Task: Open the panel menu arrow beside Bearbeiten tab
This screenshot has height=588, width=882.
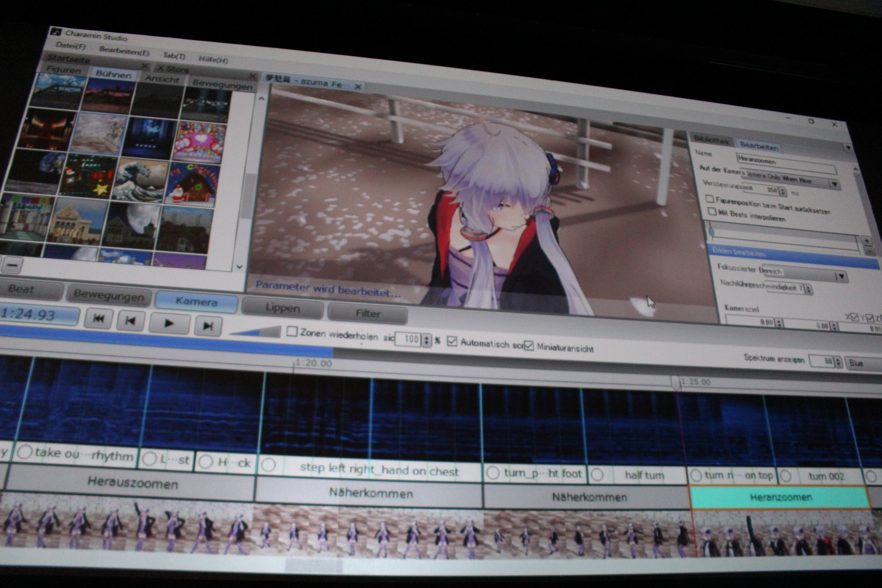Action: (848, 148)
